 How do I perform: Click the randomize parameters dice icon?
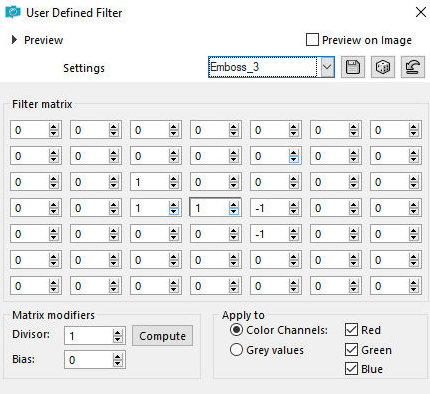[x=383, y=67]
